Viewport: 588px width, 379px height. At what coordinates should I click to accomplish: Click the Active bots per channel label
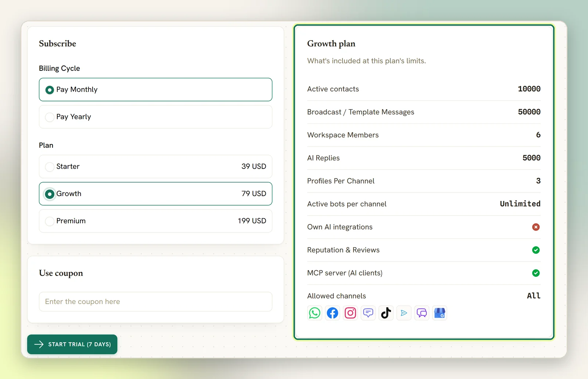(347, 204)
